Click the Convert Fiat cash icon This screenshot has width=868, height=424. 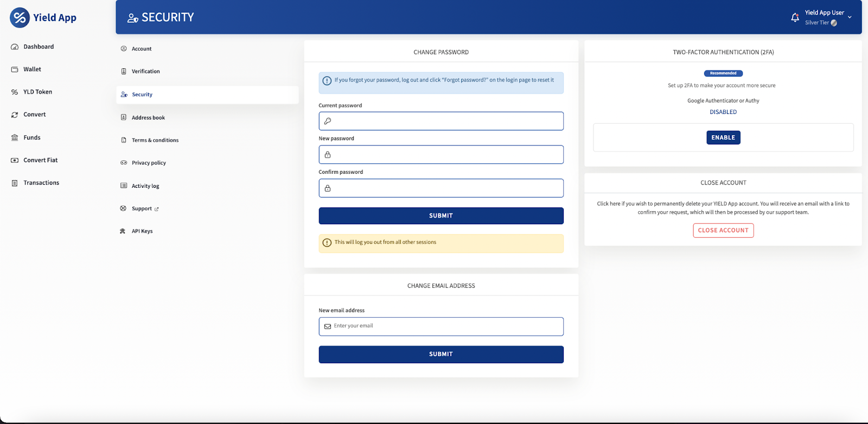pos(15,160)
